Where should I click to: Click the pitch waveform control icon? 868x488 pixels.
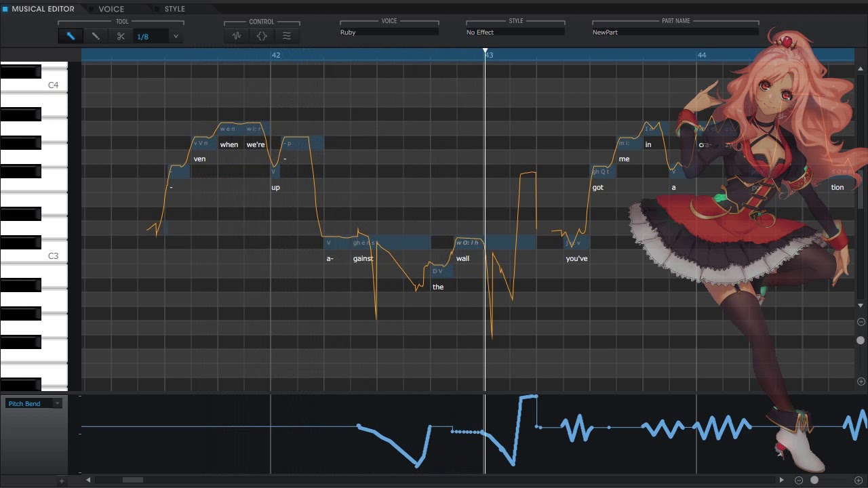237,36
